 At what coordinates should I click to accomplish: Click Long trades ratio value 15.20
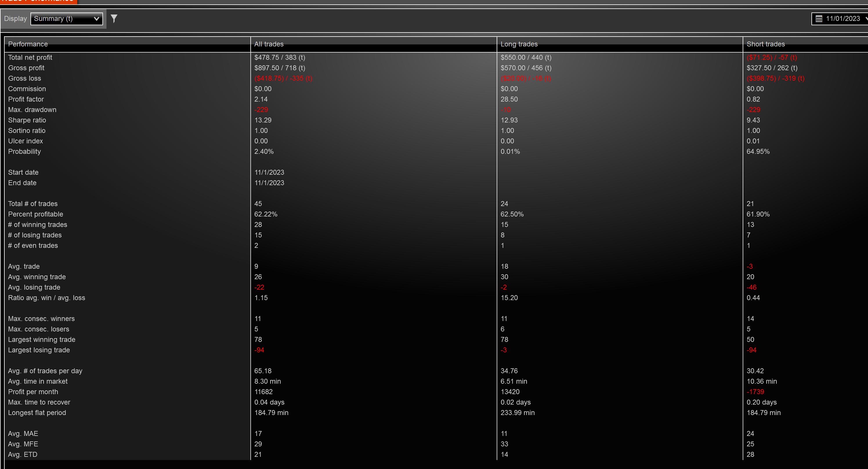point(509,298)
